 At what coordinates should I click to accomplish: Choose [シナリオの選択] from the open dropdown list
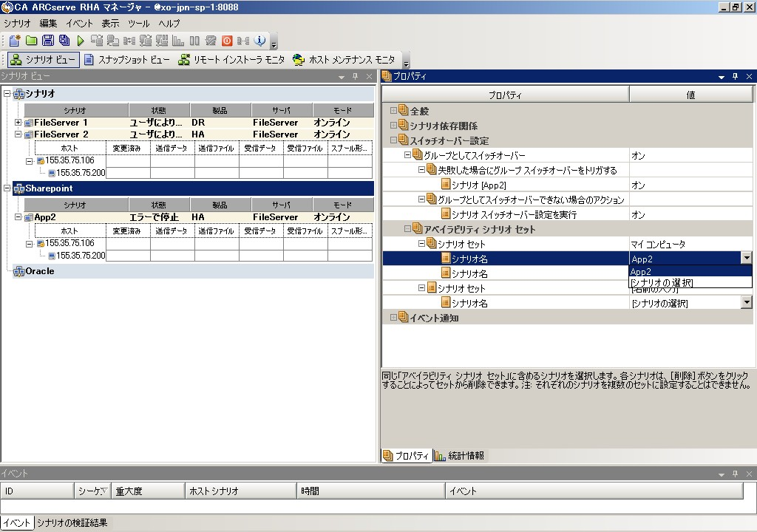662,283
